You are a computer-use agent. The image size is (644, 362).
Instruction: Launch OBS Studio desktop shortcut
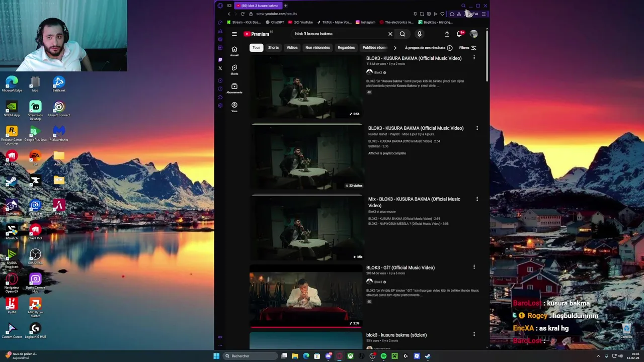coord(35,256)
